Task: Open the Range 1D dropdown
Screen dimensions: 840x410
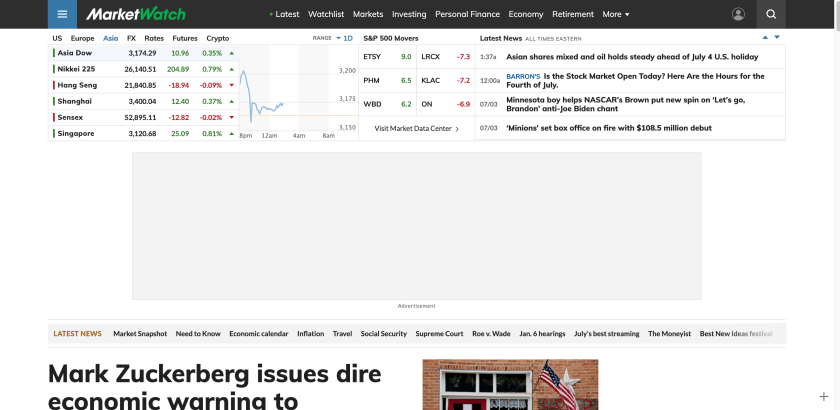Action: click(344, 38)
